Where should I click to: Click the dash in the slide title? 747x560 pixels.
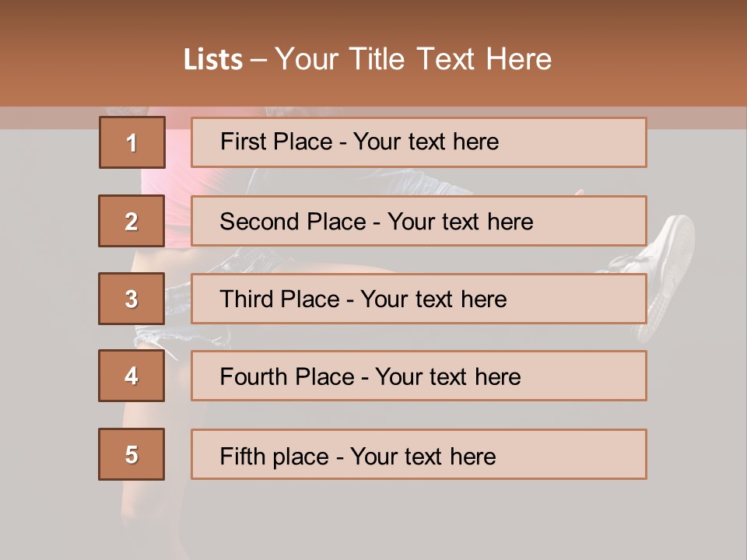259,60
